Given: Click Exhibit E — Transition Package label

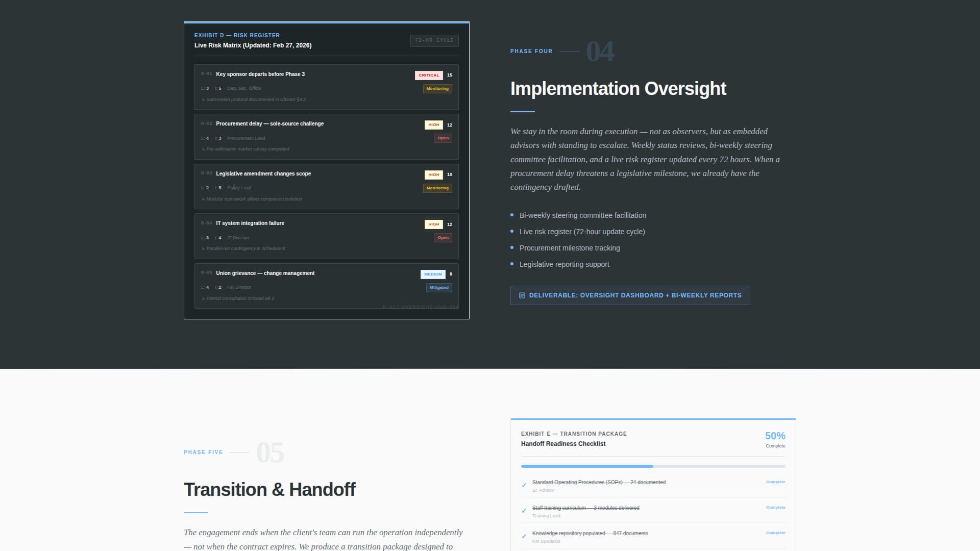Looking at the screenshot, I should [574, 434].
